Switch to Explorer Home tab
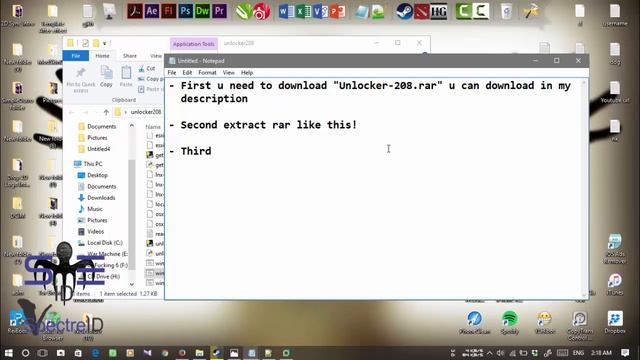The height and width of the screenshot is (360, 640). click(102, 56)
